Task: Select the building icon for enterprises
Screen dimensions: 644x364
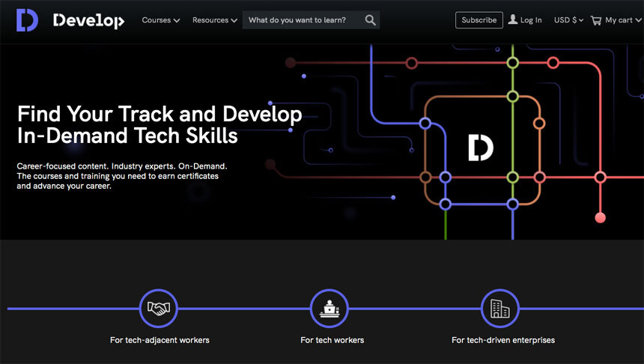Action: pyautogui.click(x=499, y=308)
